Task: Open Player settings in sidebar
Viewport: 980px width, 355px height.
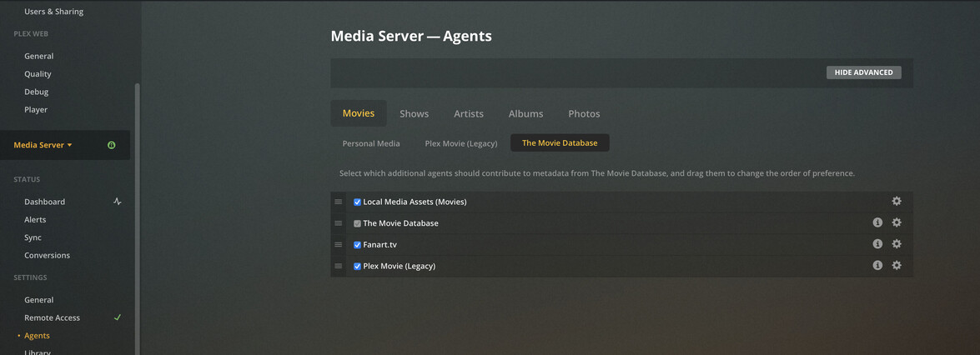Action: 36,109
